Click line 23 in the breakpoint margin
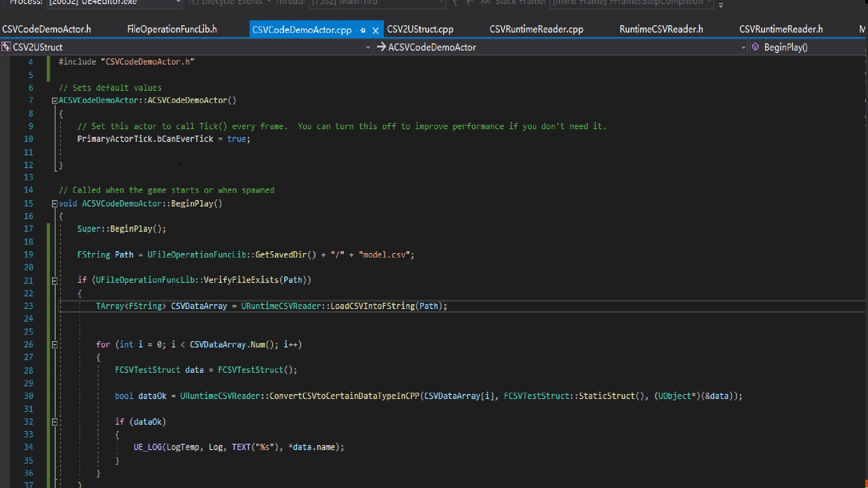This screenshot has width=868, height=488. (5, 306)
